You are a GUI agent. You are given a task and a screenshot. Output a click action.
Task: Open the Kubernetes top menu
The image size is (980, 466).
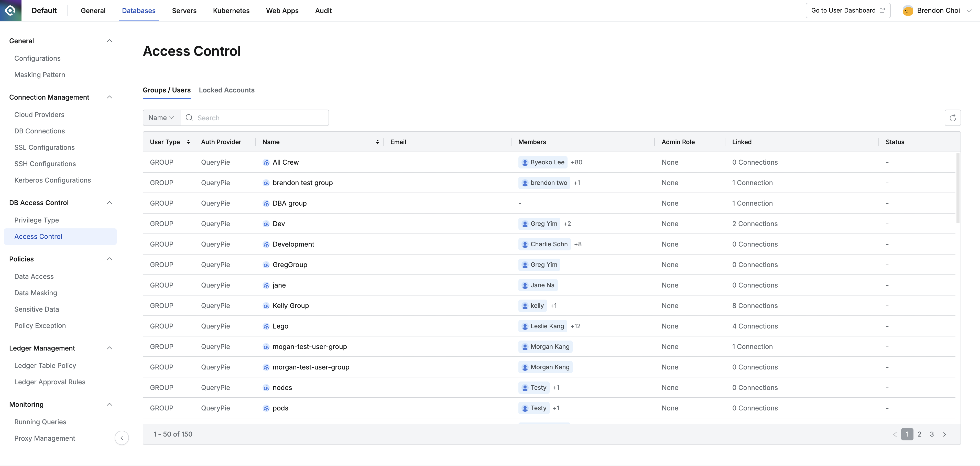click(231, 11)
